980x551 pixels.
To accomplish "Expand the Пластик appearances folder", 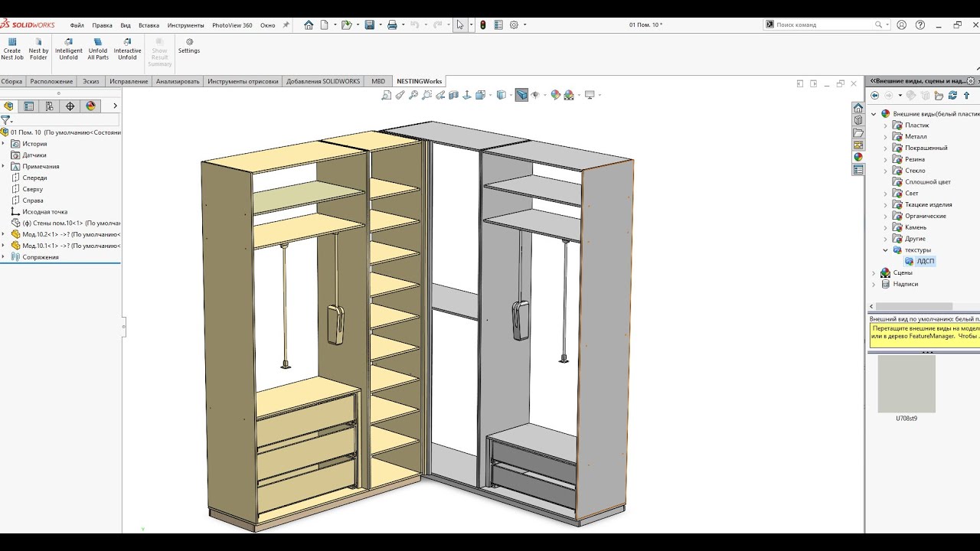I will click(886, 126).
